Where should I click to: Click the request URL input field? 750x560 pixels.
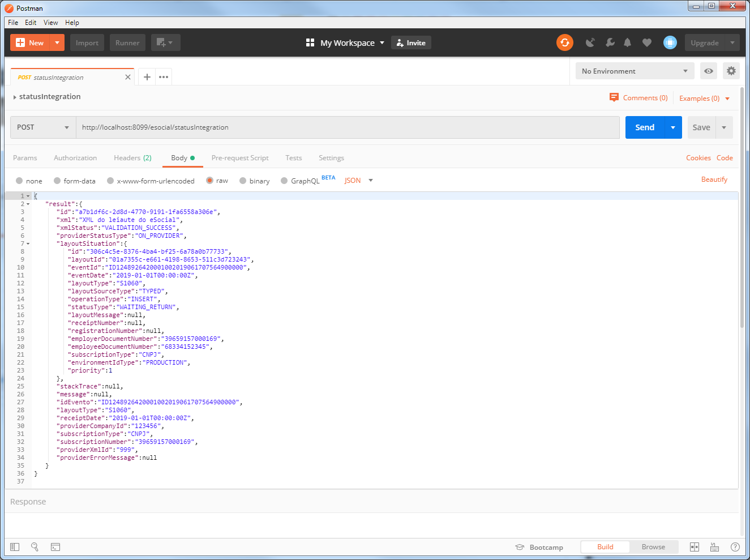click(348, 127)
